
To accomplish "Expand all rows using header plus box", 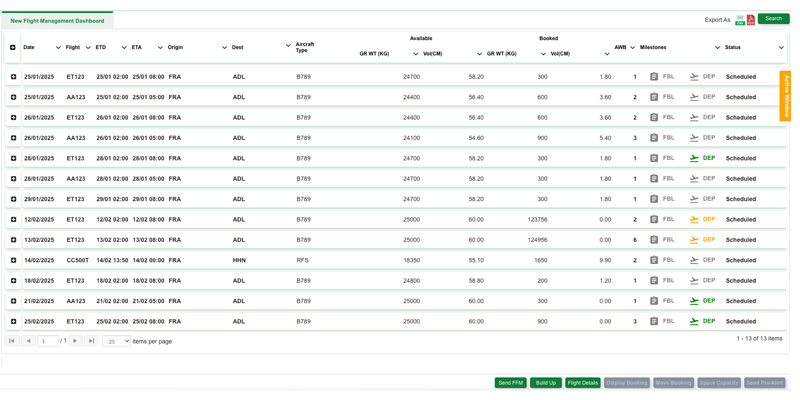I will click(13, 47).
